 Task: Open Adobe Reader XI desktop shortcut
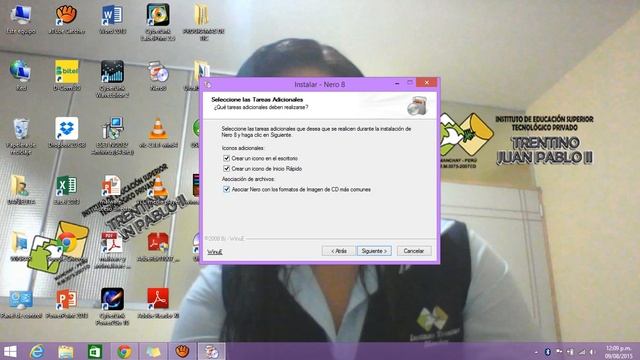tap(158, 304)
